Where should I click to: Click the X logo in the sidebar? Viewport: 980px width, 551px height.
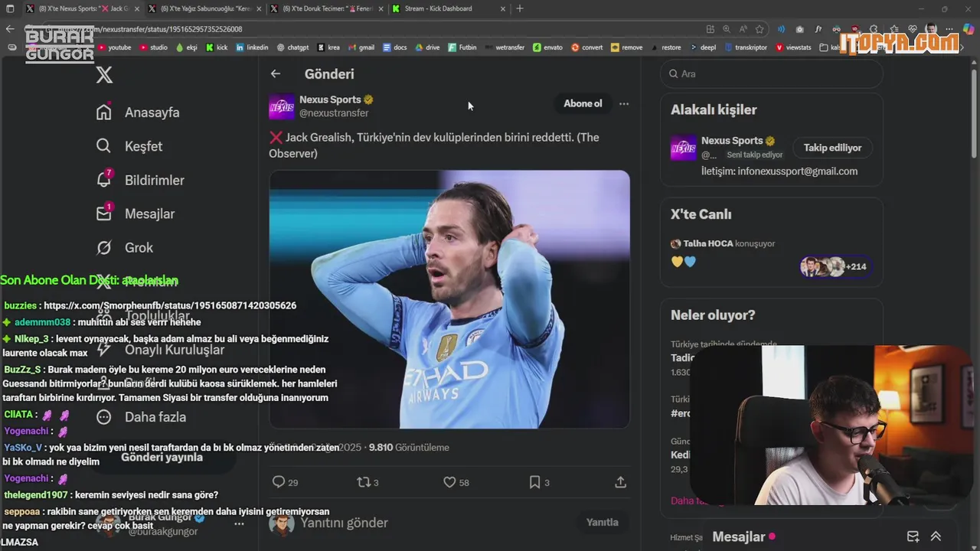pyautogui.click(x=104, y=74)
